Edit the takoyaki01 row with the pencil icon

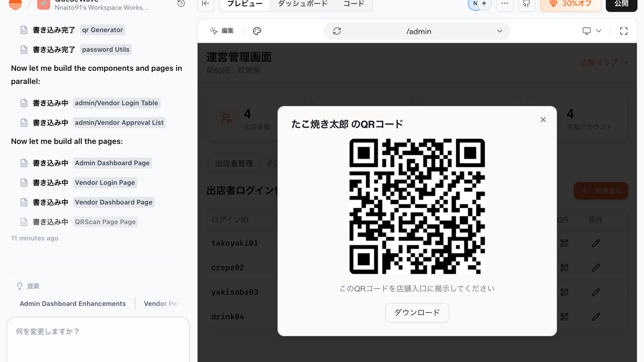coord(596,243)
